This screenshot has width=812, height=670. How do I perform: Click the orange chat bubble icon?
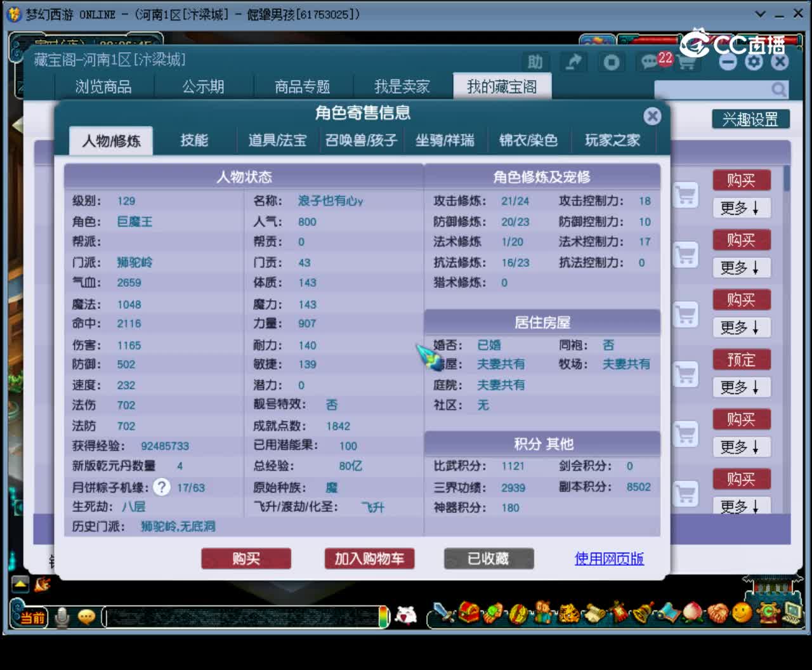(86, 617)
